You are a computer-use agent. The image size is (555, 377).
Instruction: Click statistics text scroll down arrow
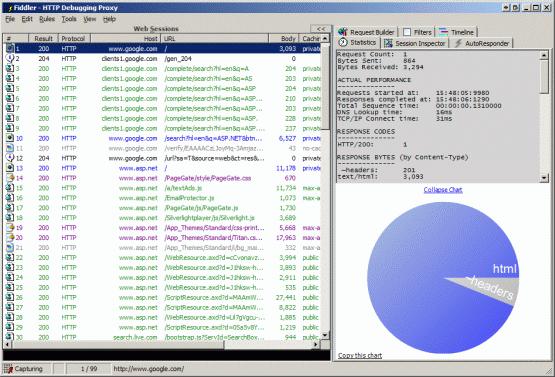click(544, 178)
